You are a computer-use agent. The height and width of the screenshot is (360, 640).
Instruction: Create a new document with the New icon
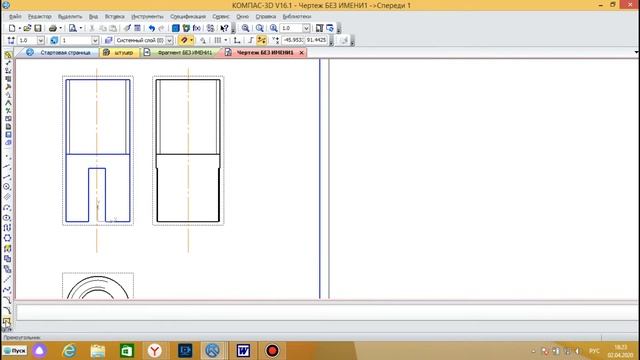click(x=12, y=28)
